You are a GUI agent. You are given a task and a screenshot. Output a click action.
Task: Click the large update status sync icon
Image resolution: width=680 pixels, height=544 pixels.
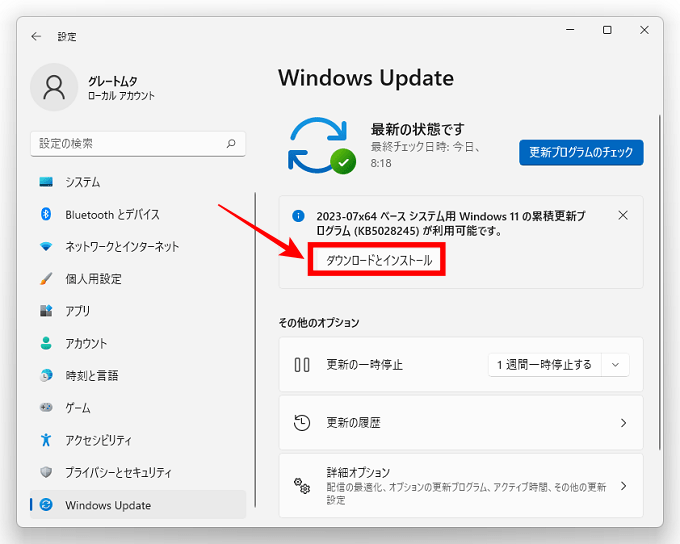(x=322, y=145)
